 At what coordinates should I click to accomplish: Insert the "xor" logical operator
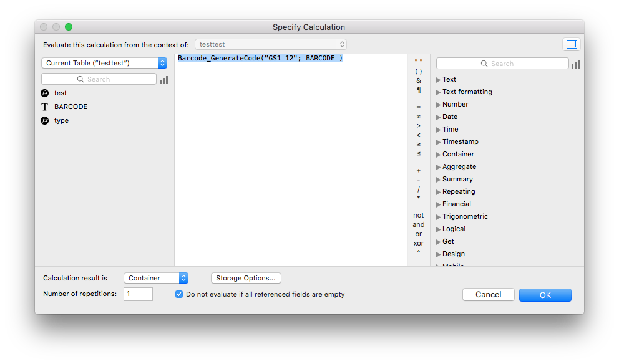coord(418,243)
